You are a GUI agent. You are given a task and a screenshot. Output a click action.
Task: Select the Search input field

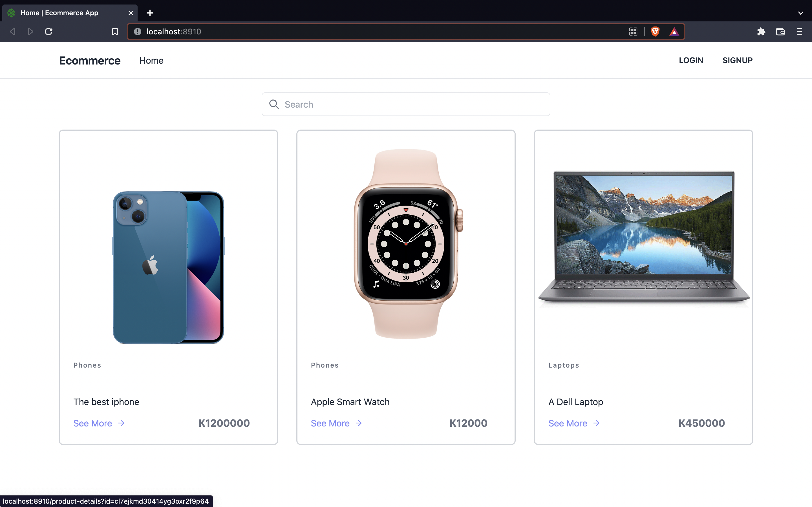[x=406, y=104]
